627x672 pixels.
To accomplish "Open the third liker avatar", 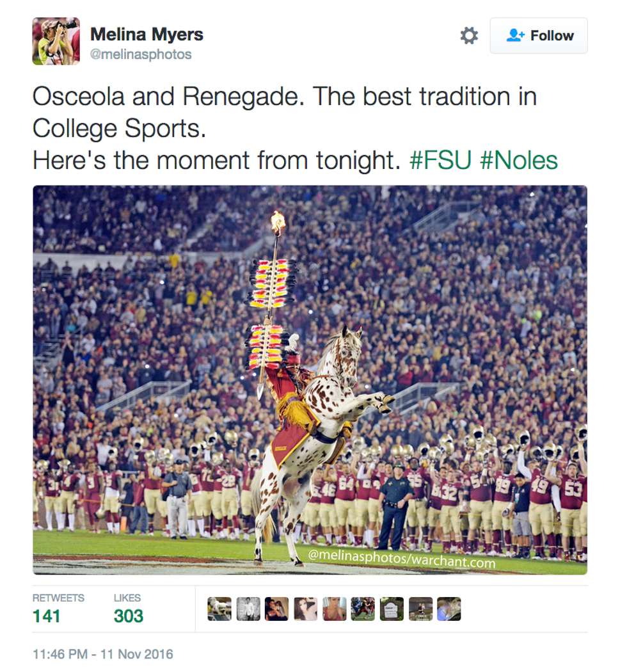I will click(x=277, y=609).
